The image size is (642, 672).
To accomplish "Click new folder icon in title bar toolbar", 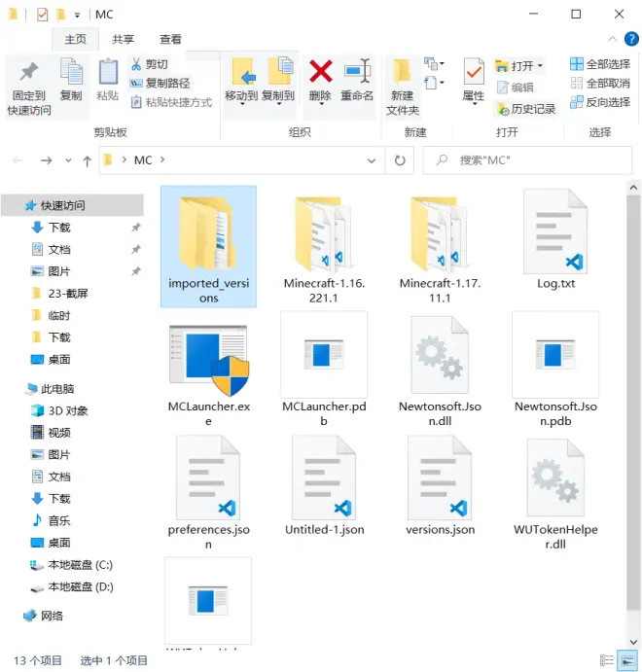I will (61, 15).
